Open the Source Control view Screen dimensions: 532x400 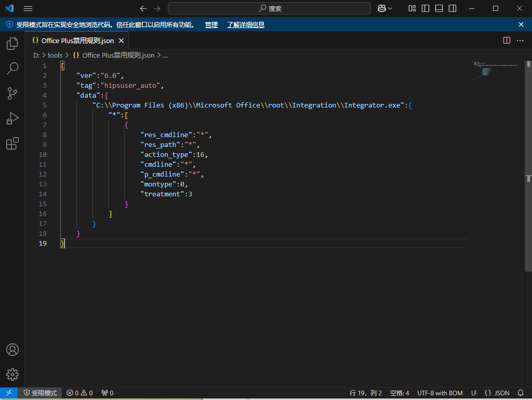pyautogui.click(x=12, y=94)
